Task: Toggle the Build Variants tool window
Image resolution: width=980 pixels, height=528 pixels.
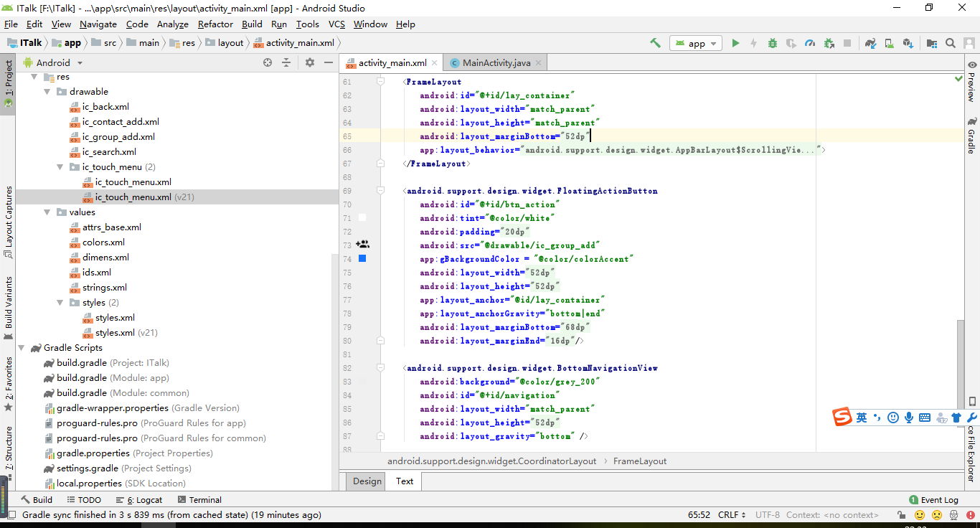Action: coord(8,308)
